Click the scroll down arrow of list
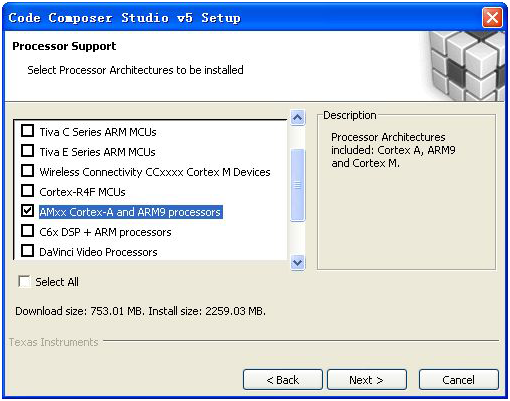The width and height of the screenshot is (510, 401). pyautogui.click(x=297, y=263)
